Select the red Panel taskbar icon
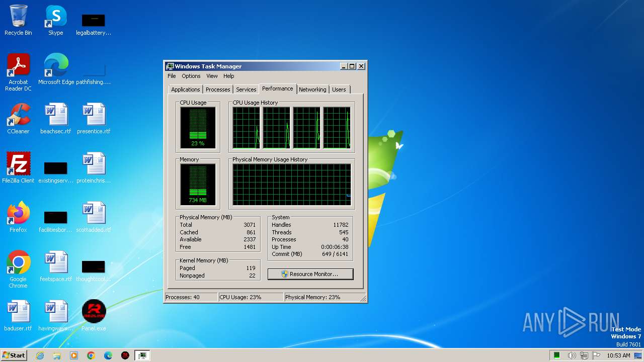 pos(125,355)
